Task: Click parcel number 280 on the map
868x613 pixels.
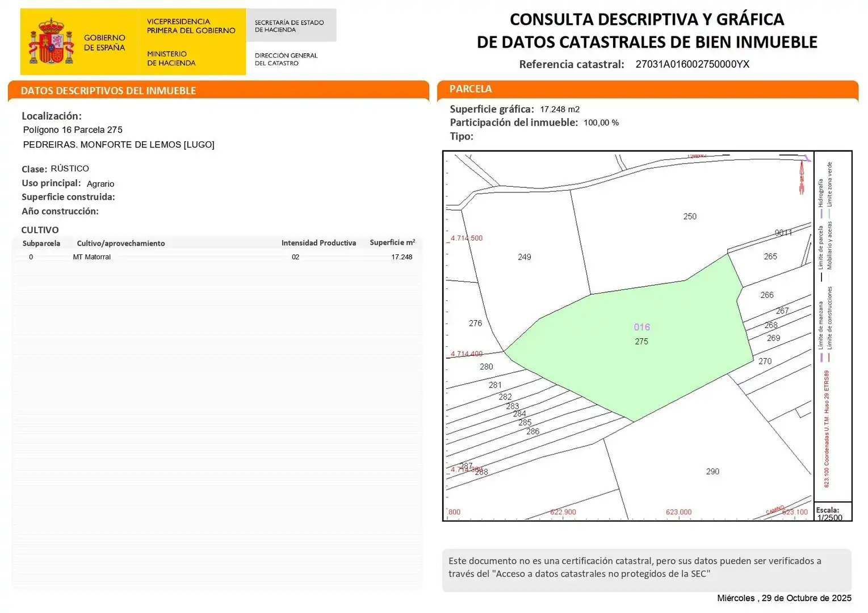Action: pos(487,367)
